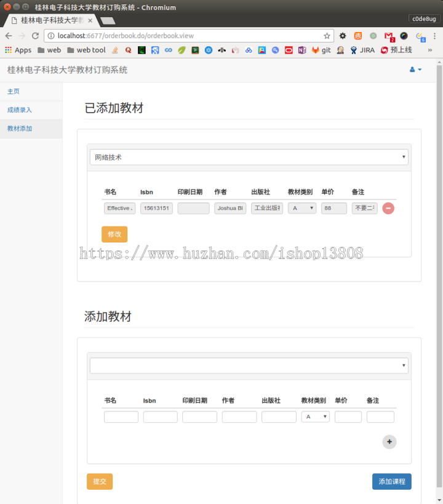Click the empty Isbn field in 添加教材
Viewport: 443px width, 504px height.
tap(161, 417)
